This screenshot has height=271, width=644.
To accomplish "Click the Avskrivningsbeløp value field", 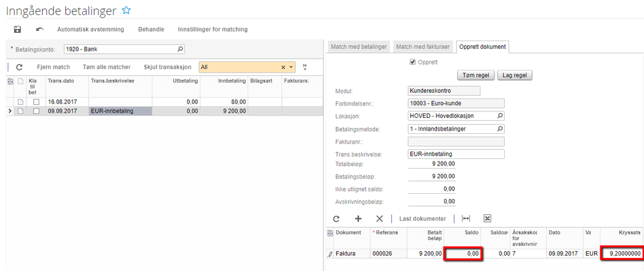I will click(432, 201).
